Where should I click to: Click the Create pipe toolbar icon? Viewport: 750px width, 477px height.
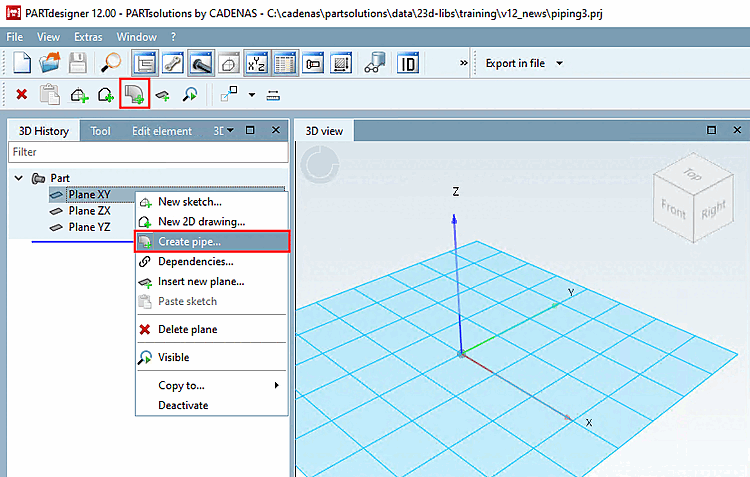tap(134, 94)
